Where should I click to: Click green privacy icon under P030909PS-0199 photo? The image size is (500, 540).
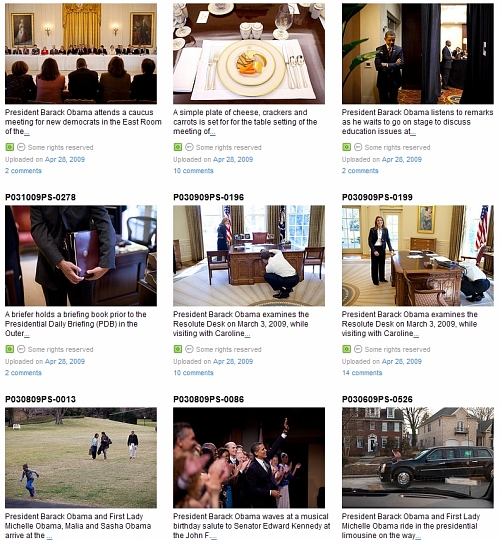point(346,349)
